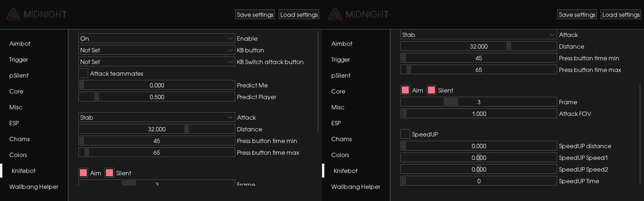The height and width of the screenshot is (201, 644).
Task: Click the 'Predict Player' label
Action: click(x=257, y=97)
